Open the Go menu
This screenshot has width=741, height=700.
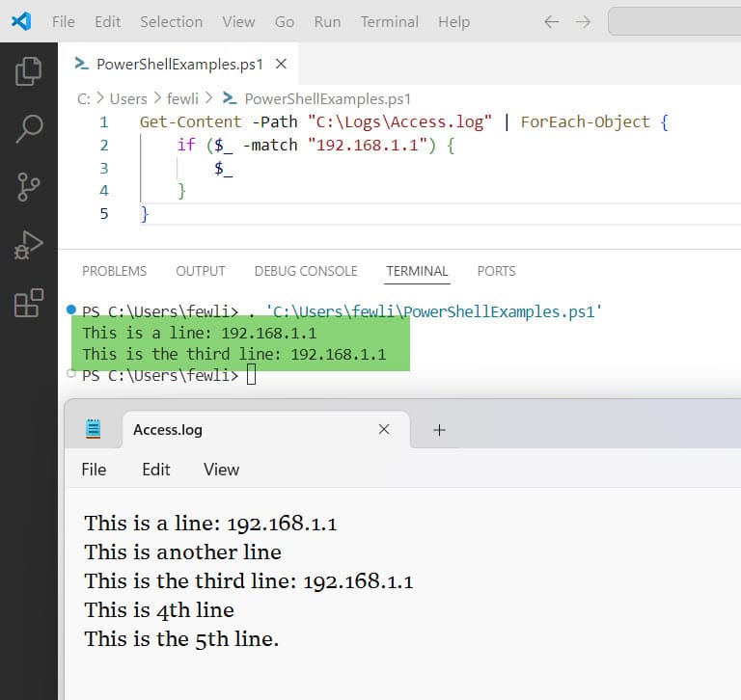285,22
